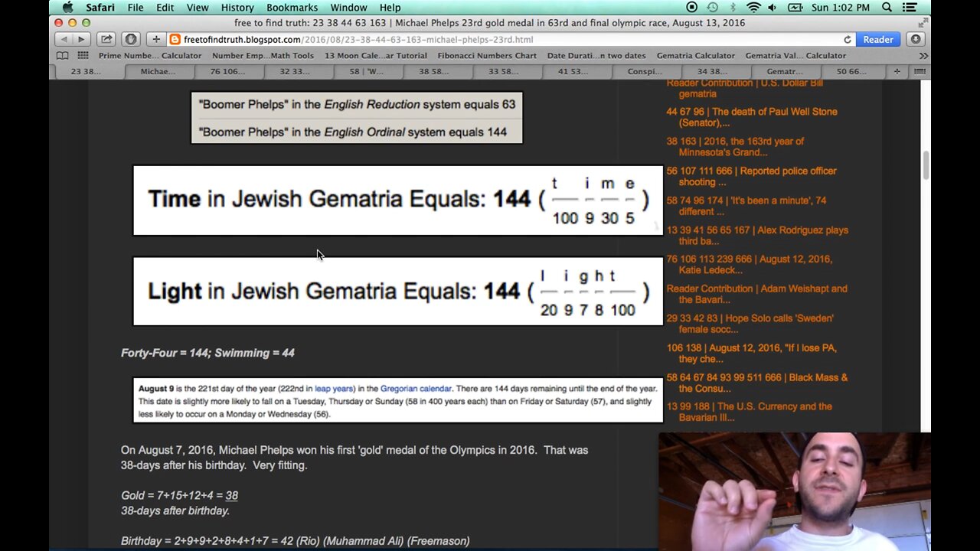Open the Downloads button
The height and width of the screenshot is (551, 980).
(916, 39)
